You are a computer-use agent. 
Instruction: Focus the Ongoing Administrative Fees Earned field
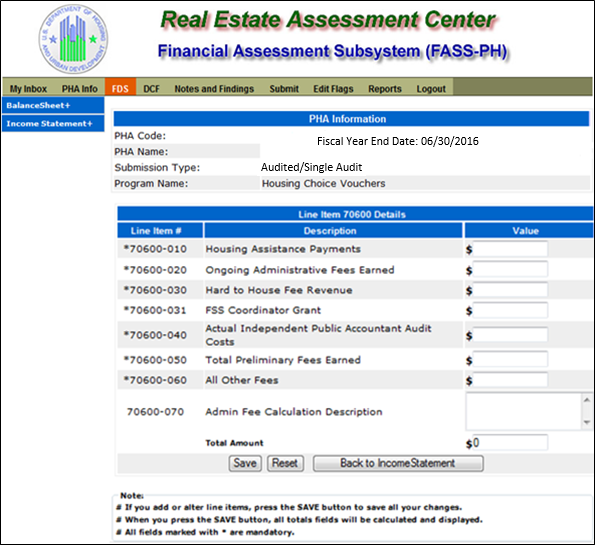tap(510, 270)
